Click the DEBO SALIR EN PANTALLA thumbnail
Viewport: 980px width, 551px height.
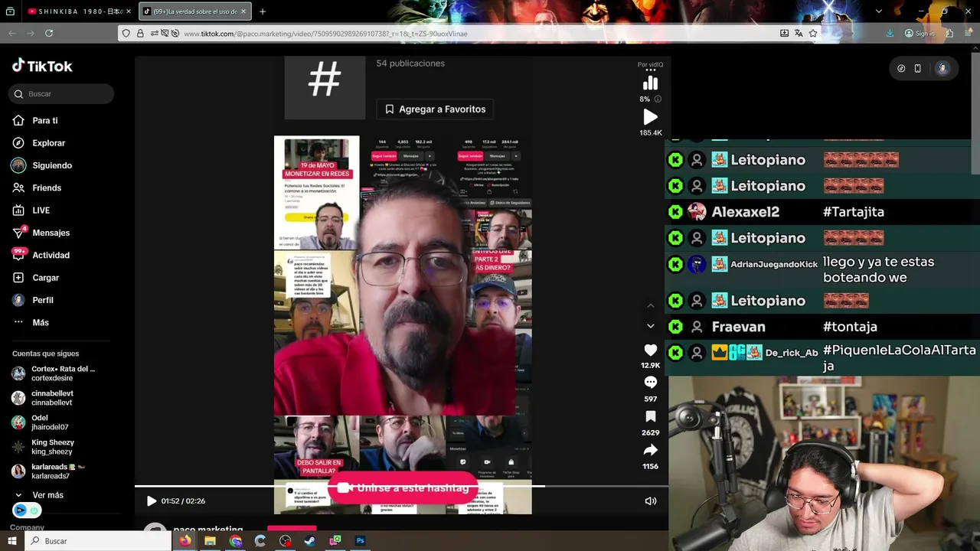(317, 448)
